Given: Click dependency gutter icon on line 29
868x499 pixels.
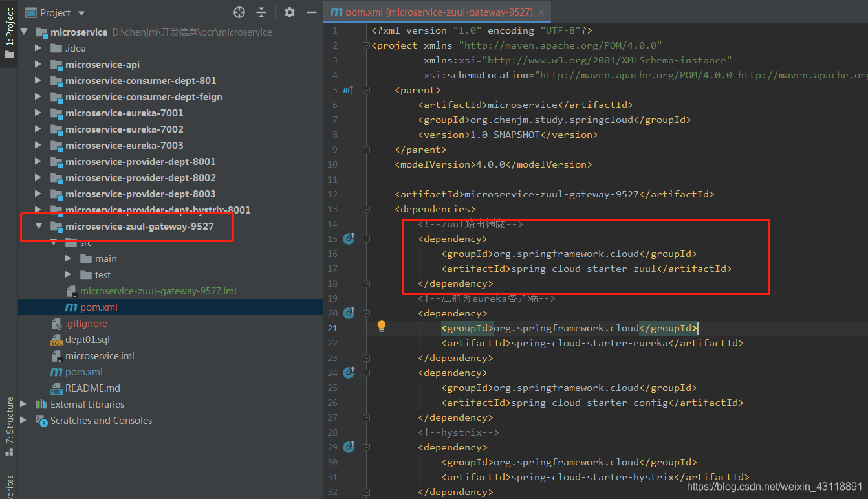Looking at the screenshot, I should pos(349,447).
